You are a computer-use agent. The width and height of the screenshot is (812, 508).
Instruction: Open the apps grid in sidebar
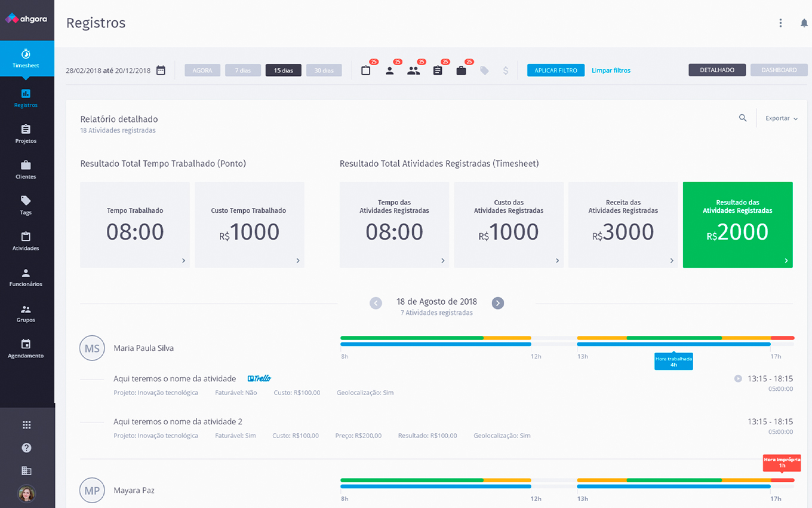26,425
